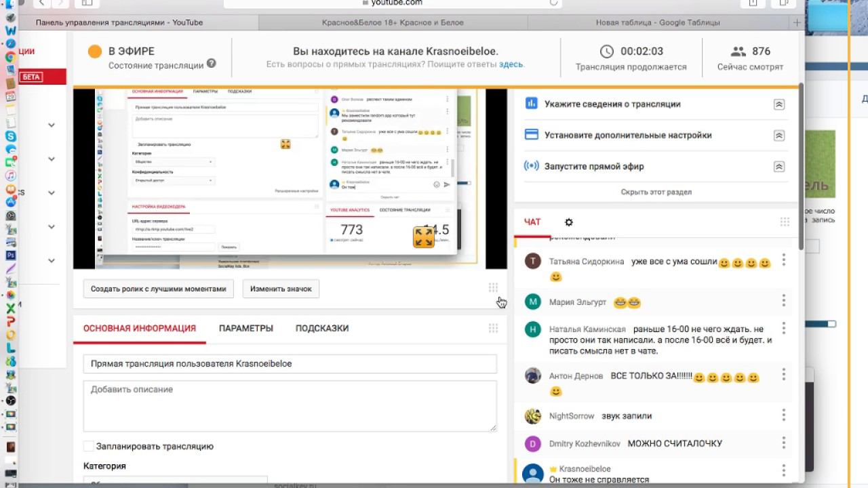Open OBS from the Dock
The width and height of the screenshot is (868, 488).
coord(11,401)
